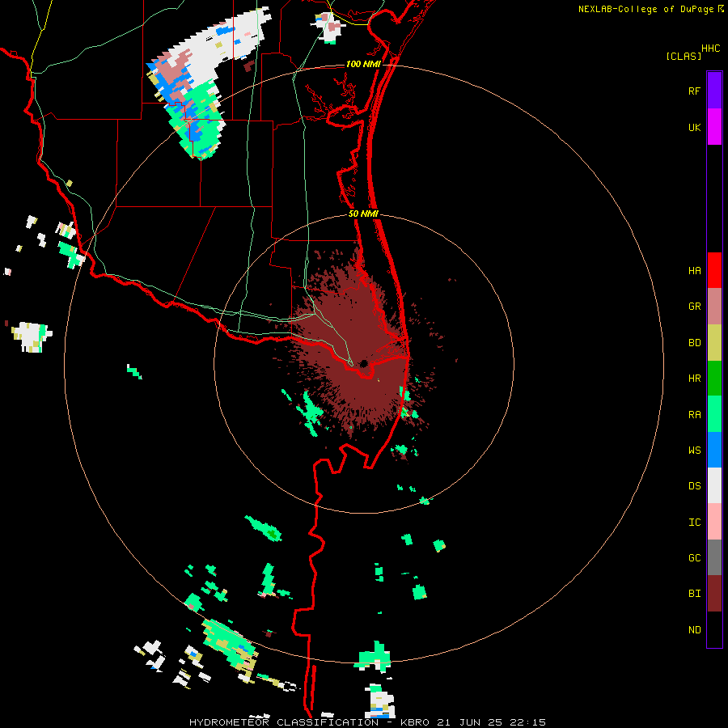Click the HR dark green legend swatch
Screen dimensions: 728x728
coord(714,378)
